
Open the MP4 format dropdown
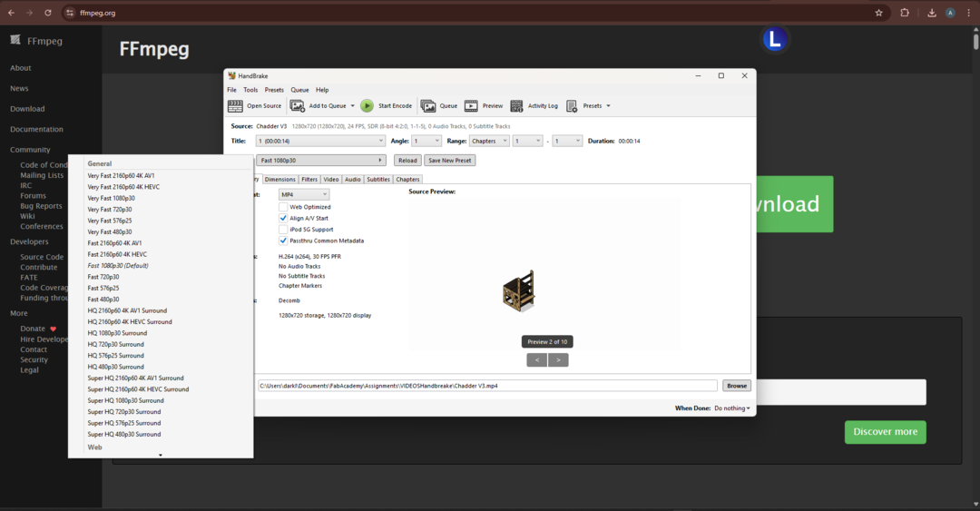click(x=304, y=194)
